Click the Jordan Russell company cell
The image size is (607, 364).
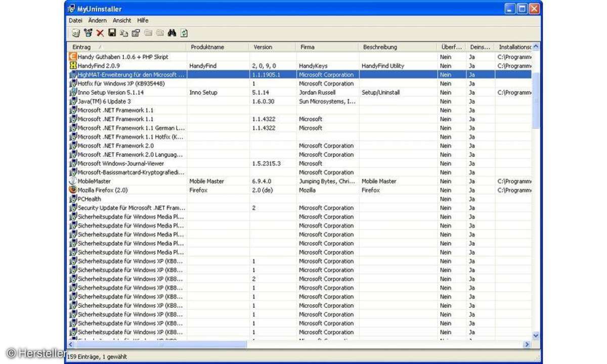(317, 93)
